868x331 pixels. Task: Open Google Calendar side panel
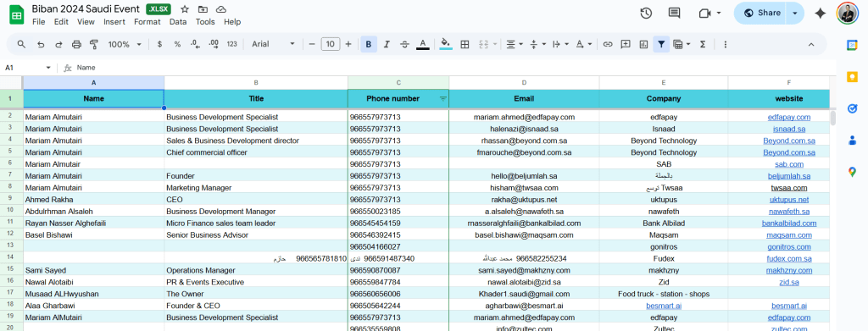coord(852,46)
